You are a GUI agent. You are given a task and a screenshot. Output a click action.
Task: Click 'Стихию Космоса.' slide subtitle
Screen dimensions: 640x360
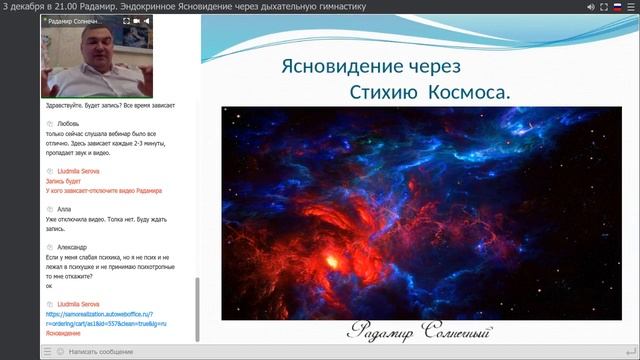pyautogui.click(x=430, y=92)
